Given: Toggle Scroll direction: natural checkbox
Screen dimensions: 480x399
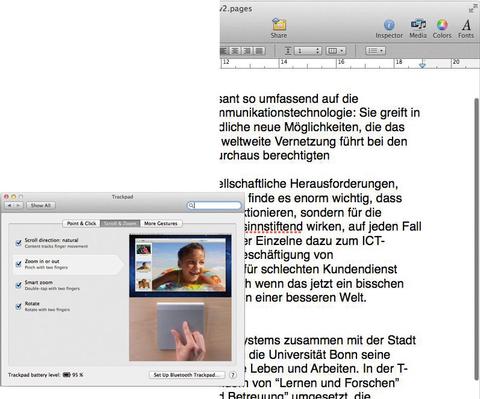Looking at the screenshot, I should pos(19,243).
